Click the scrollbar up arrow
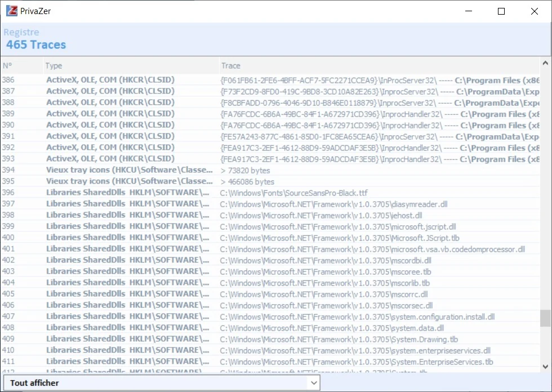The height and width of the screenshot is (392, 552). (545, 63)
